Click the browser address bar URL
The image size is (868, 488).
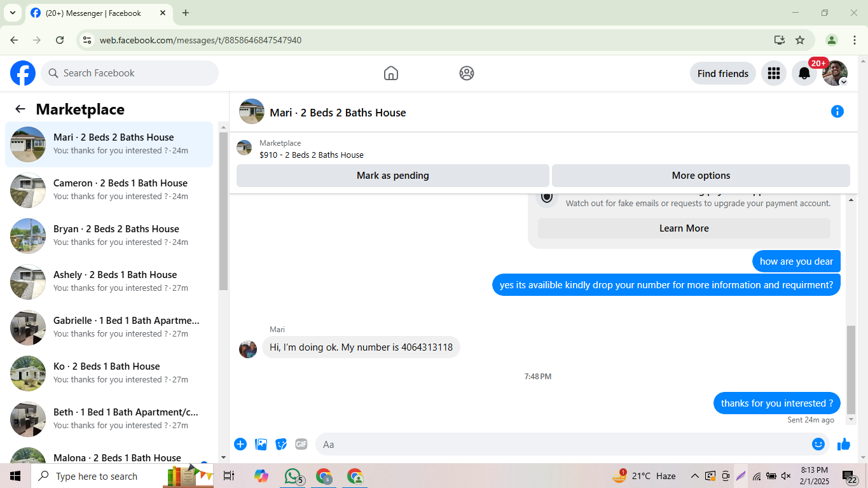[x=200, y=40]
